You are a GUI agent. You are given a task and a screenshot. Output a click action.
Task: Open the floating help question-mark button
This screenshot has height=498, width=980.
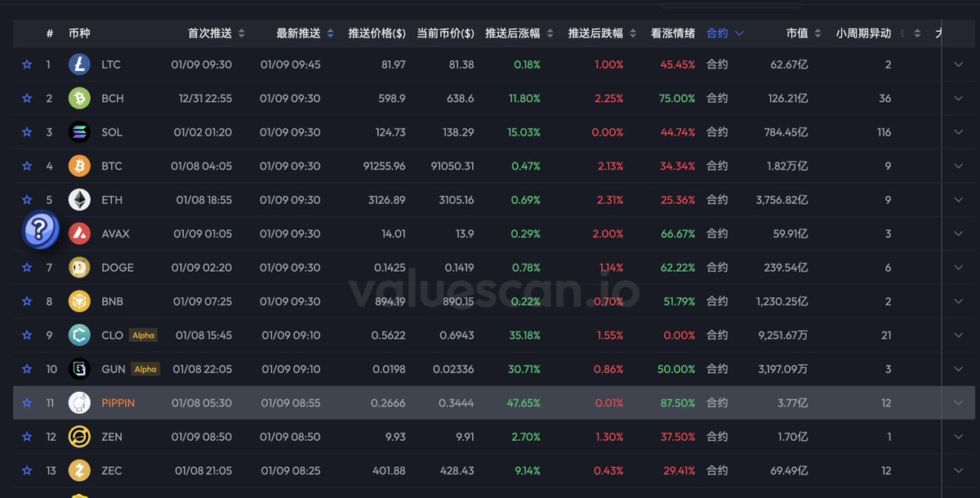[41, 229]
